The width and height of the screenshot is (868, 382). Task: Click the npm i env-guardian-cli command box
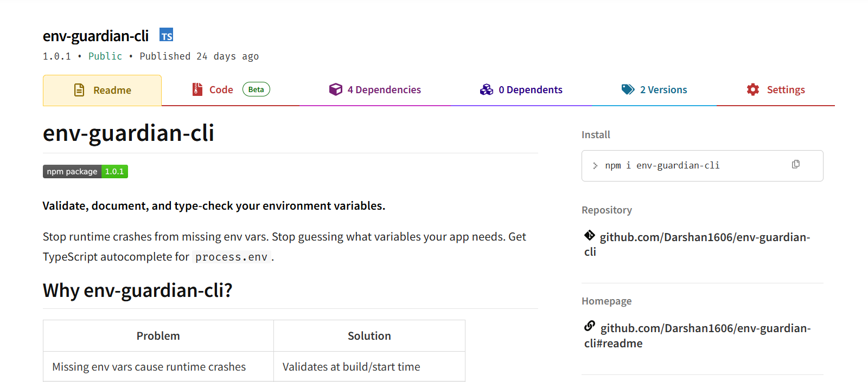(x=702, y=166)
